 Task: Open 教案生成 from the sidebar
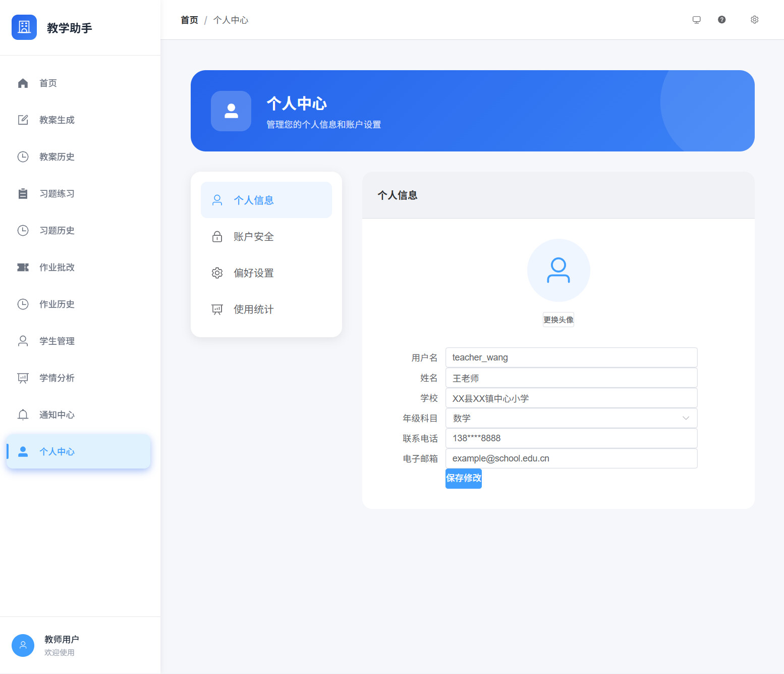click(x=57, y=120)
